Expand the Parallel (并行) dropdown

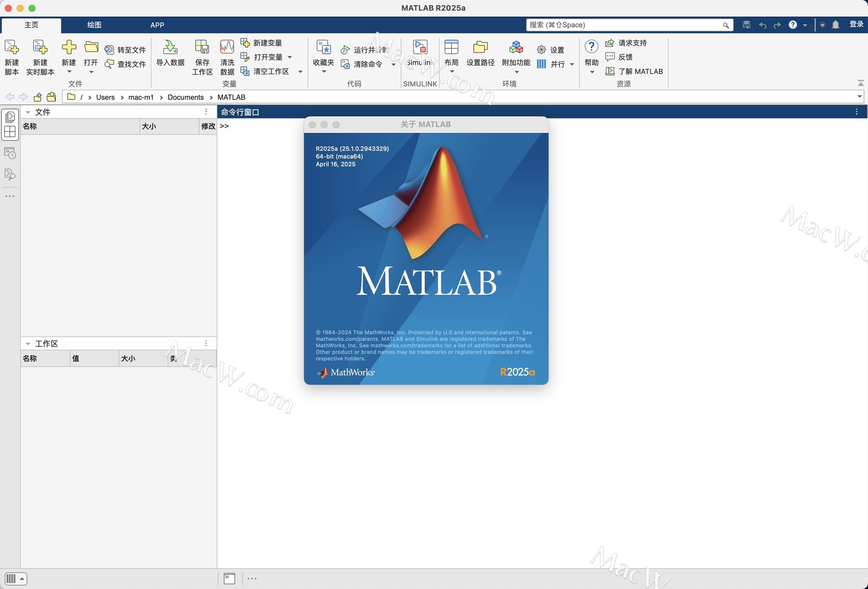click(x=572, y=64)
